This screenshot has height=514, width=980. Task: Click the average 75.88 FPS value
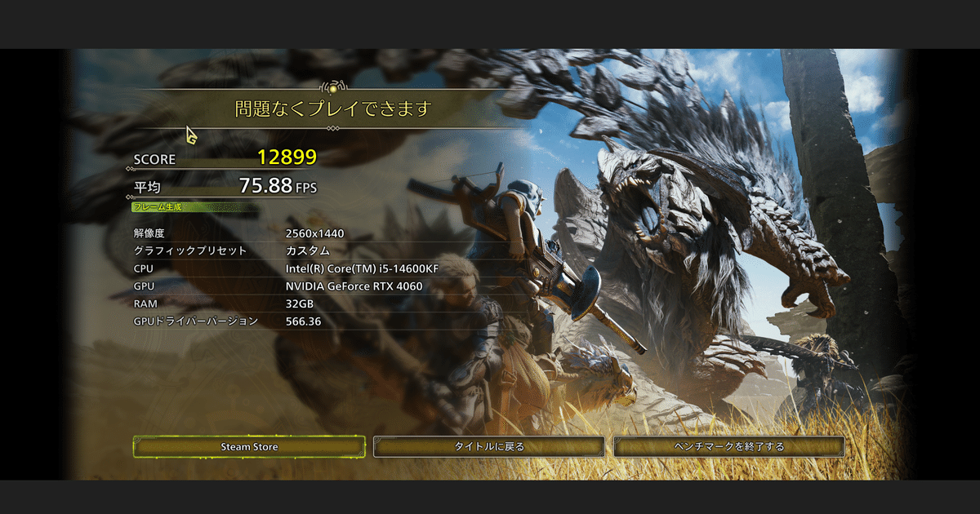[x=278, y=186]
